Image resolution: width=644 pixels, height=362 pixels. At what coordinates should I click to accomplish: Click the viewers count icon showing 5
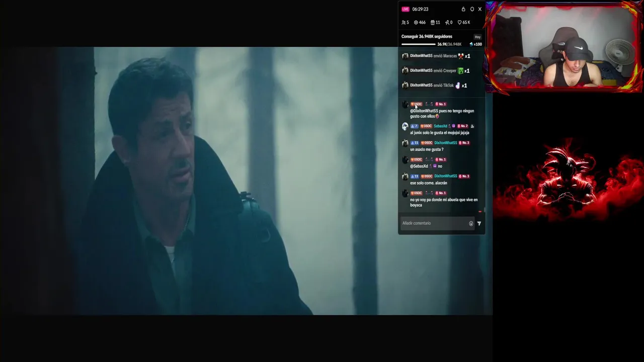(404, 23)
